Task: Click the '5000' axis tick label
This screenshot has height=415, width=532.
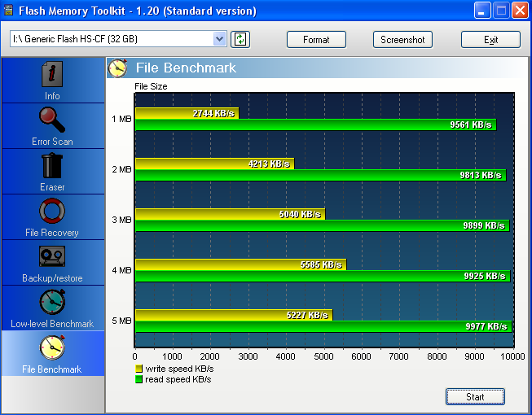Action: [x=323, y=356]
